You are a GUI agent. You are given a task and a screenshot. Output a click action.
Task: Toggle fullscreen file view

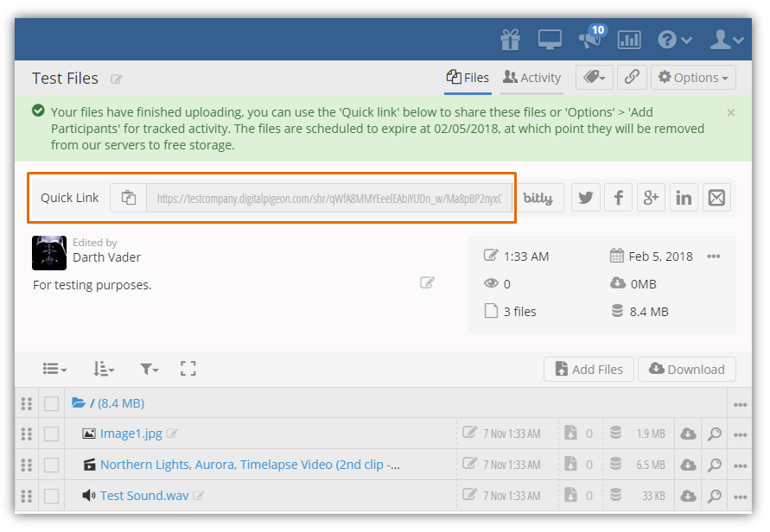pyautogui.click(x=188, y=369)
